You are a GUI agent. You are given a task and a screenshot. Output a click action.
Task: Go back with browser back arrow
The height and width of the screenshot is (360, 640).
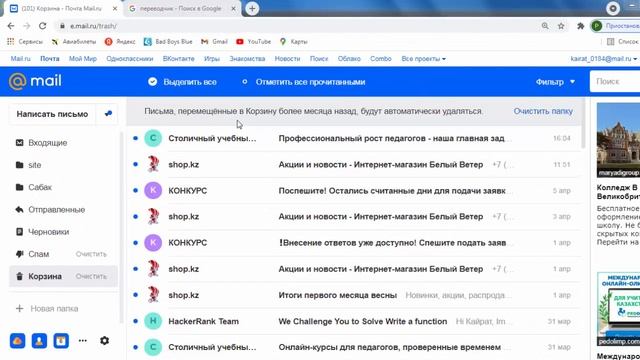[11, 26]
